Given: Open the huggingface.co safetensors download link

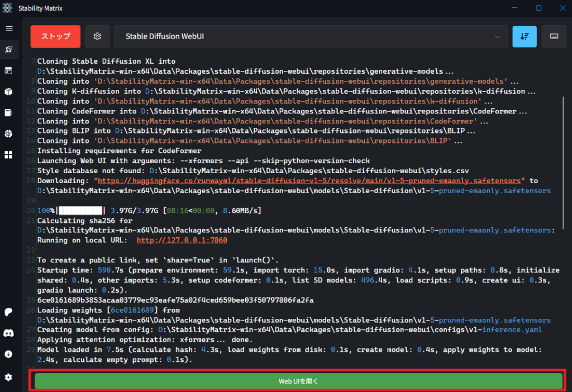Looking at the screenshot, I should 309,180.
